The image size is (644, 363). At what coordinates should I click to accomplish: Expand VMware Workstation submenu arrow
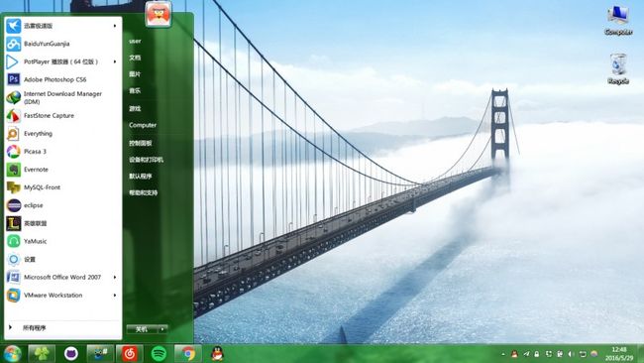coord(115,296)
